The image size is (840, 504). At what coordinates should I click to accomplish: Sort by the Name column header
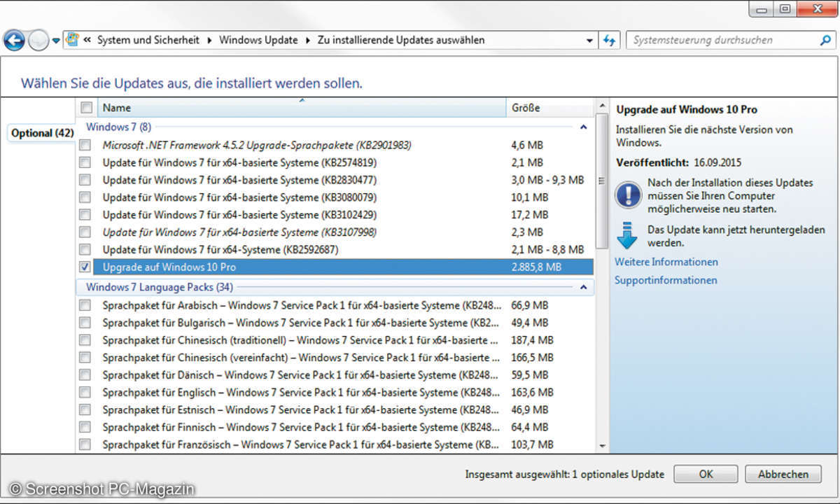coord(301,108)
